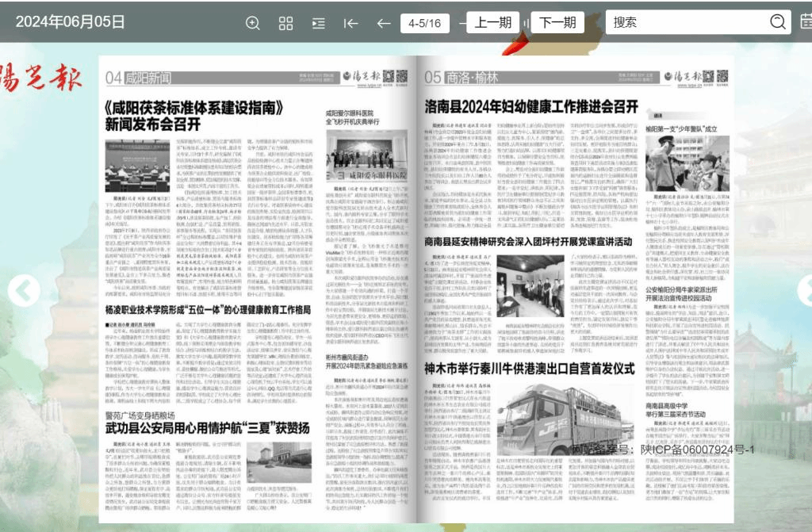Show the table of contents list
Screen dimensions: 812x532
point(318,23)
